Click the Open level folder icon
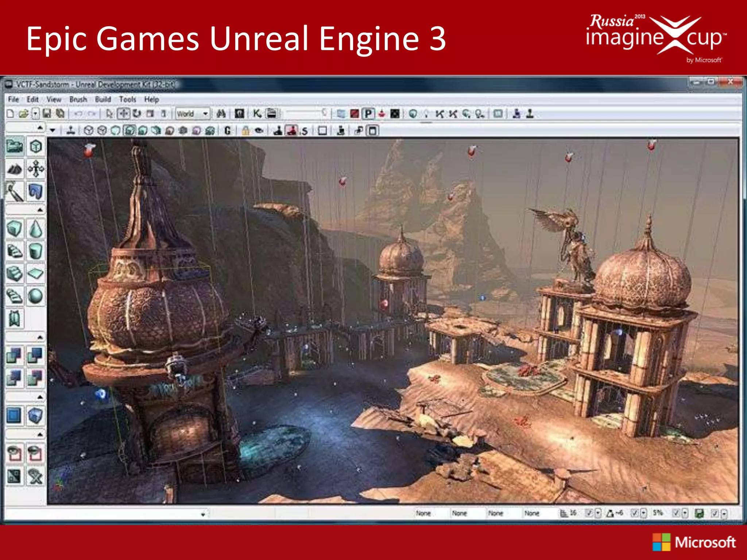 pyautogui.click(x=23, y=114)
